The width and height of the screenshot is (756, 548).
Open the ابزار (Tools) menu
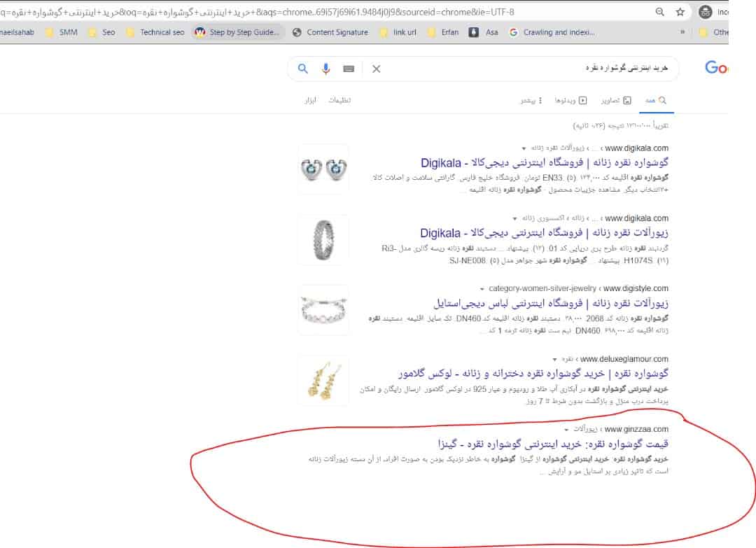311,100
